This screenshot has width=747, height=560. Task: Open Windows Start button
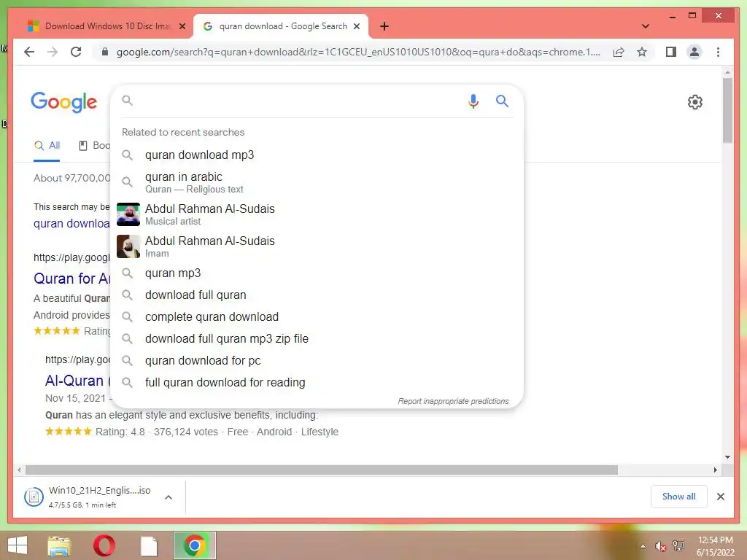pyautogui.click(x=18, y=545)
